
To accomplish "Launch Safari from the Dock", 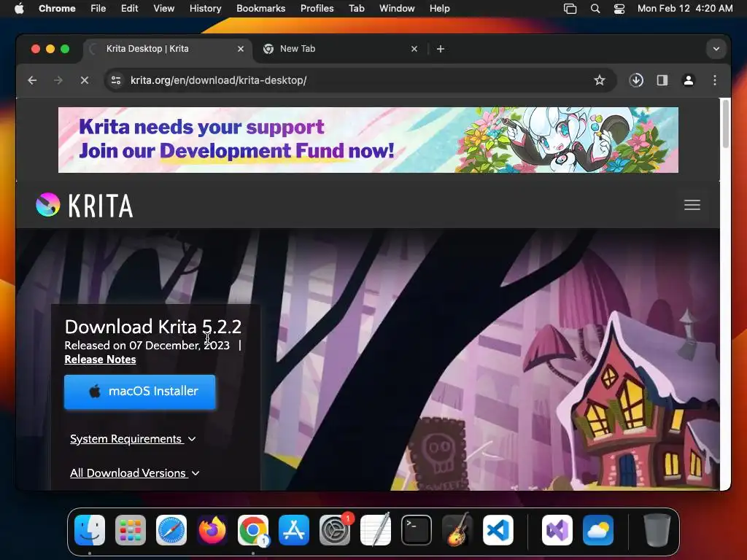I will pos(171,530).
